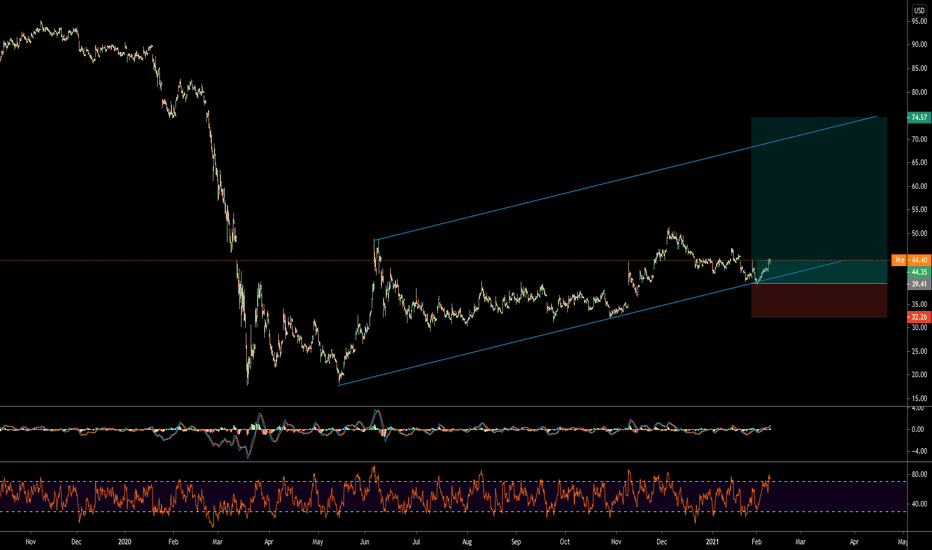932x550 pixels.
Task: Click the 2021 label on the time axis
Action: (x=712, y=542)
